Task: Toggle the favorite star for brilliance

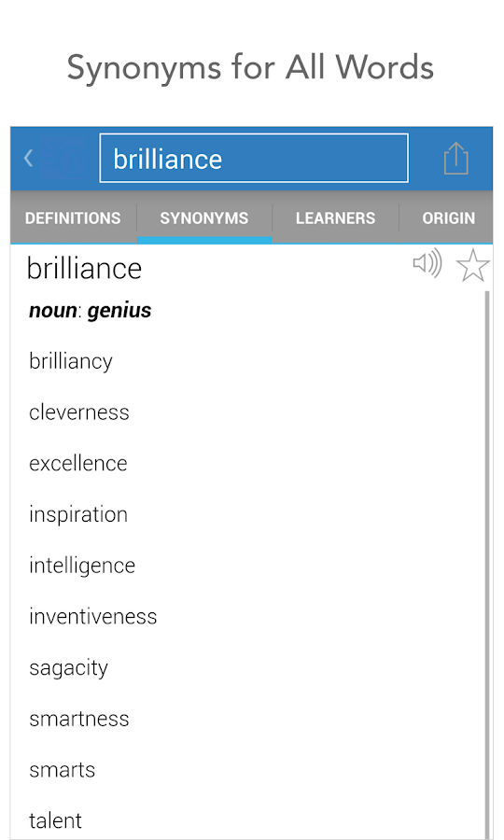Action: (x=472, y=265)
